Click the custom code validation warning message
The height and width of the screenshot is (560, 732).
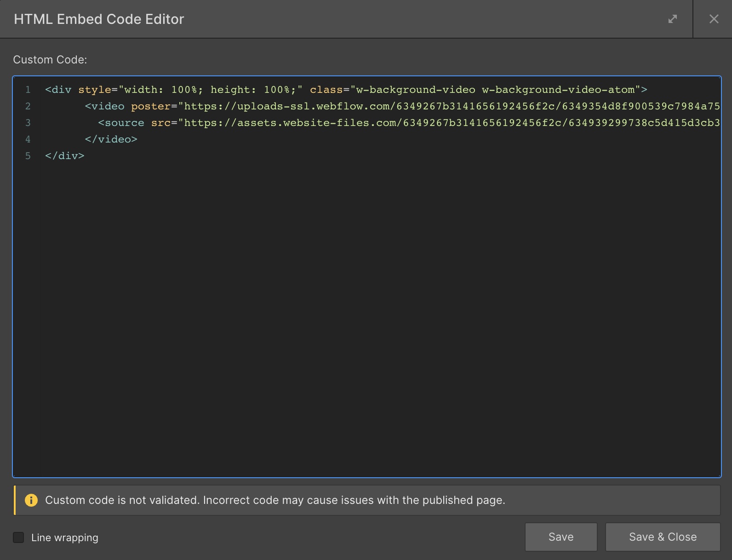[275, 500]
